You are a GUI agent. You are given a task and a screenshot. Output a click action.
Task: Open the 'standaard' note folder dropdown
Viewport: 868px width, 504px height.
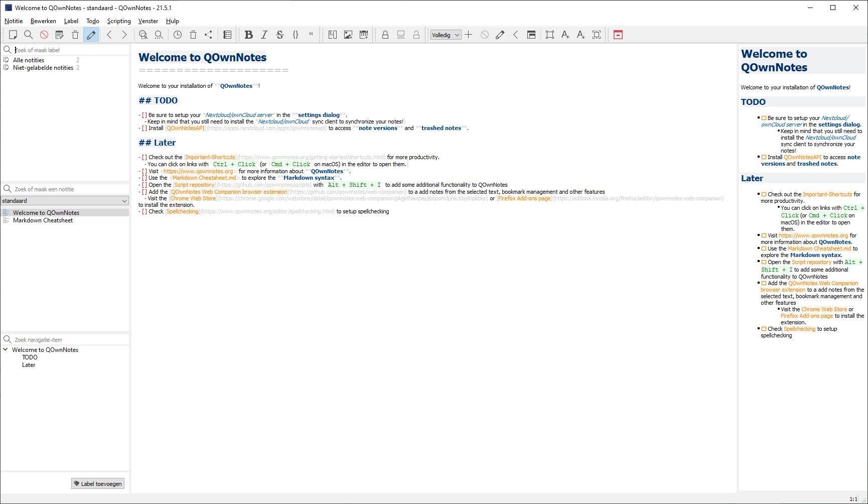(x=65, y=201)
